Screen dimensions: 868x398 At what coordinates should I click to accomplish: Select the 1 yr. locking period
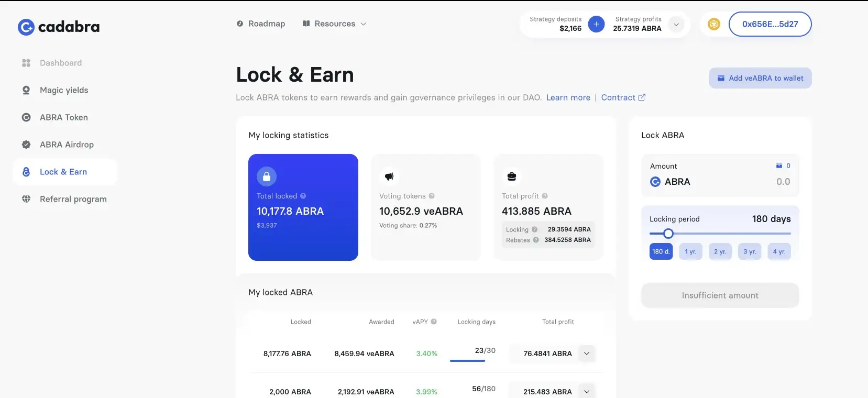tap(690, 251)
